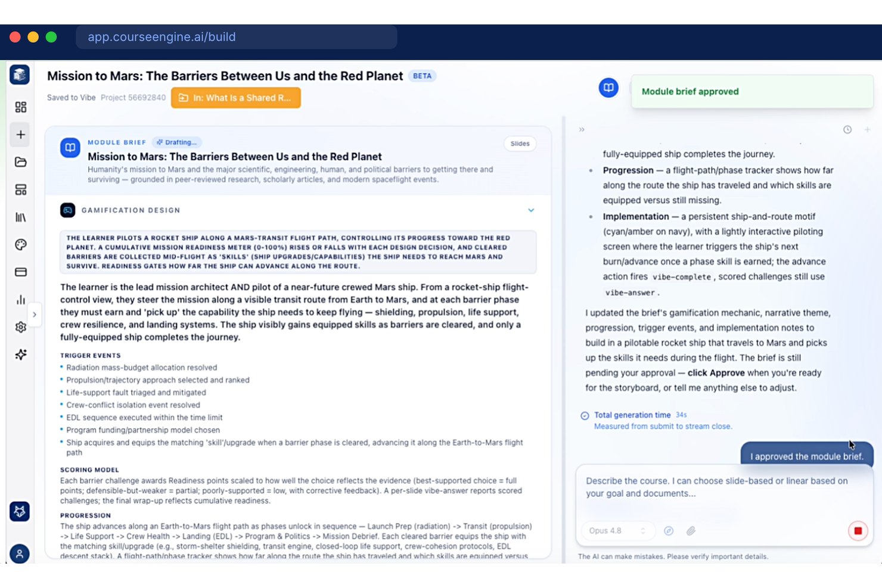Viewport: 882px width, 588px height.
Task: Open the user profile avatar icon
Action: click(x=20, y=553)
